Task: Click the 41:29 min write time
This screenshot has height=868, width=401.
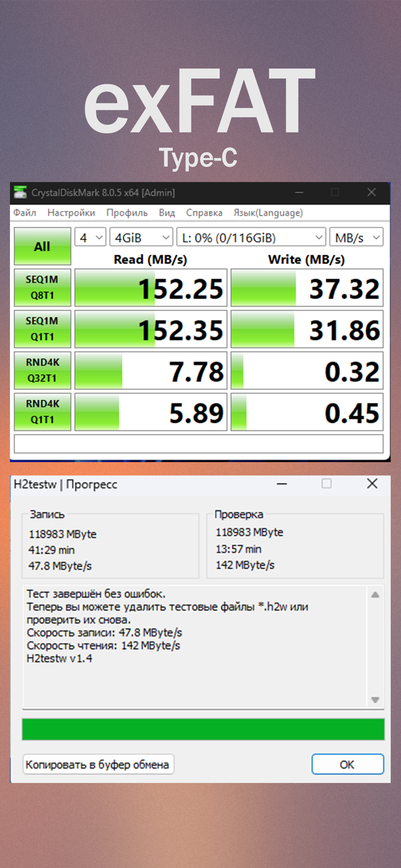Action: point(51,550)
